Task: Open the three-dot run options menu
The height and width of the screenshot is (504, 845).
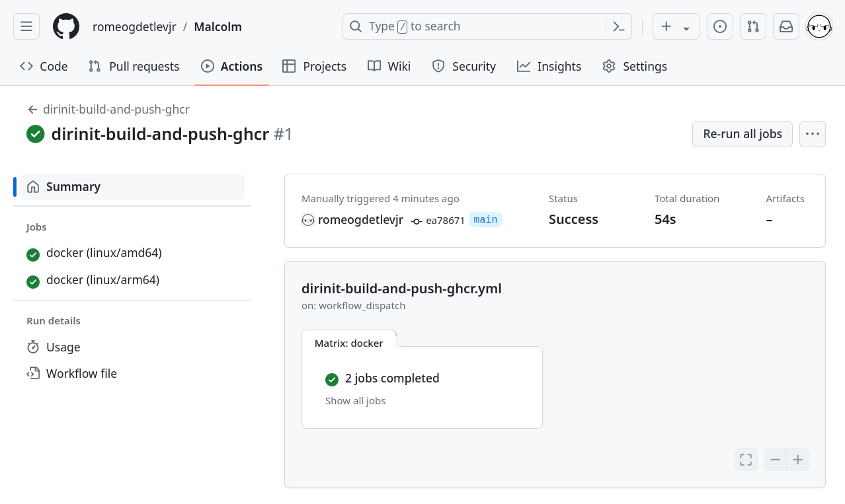Action: click(x=813, y=134)
